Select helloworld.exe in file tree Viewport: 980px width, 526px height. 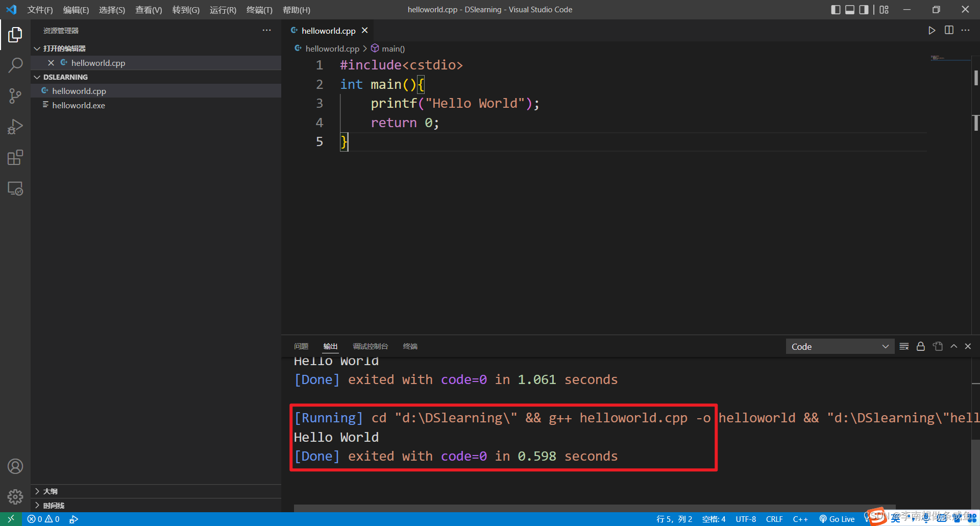point(156,105)
